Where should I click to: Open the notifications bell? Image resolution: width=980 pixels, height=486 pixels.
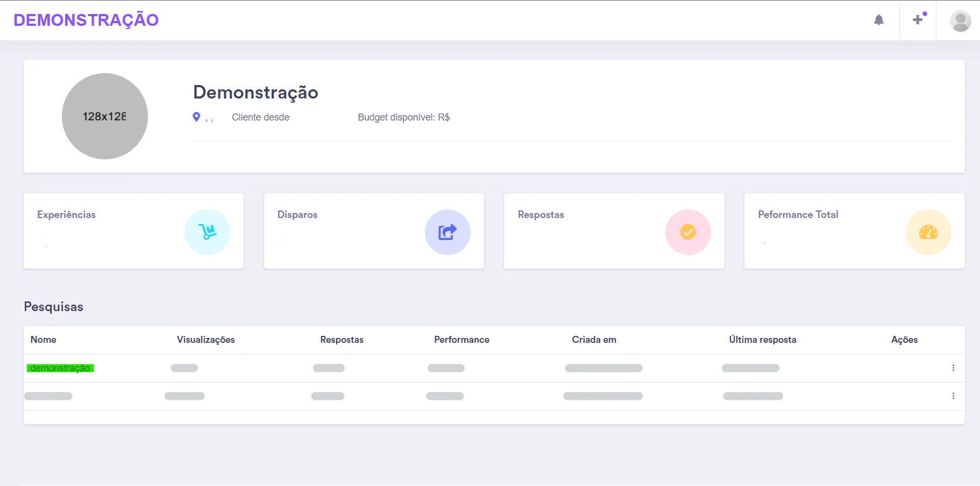click(x=879, y=20)
